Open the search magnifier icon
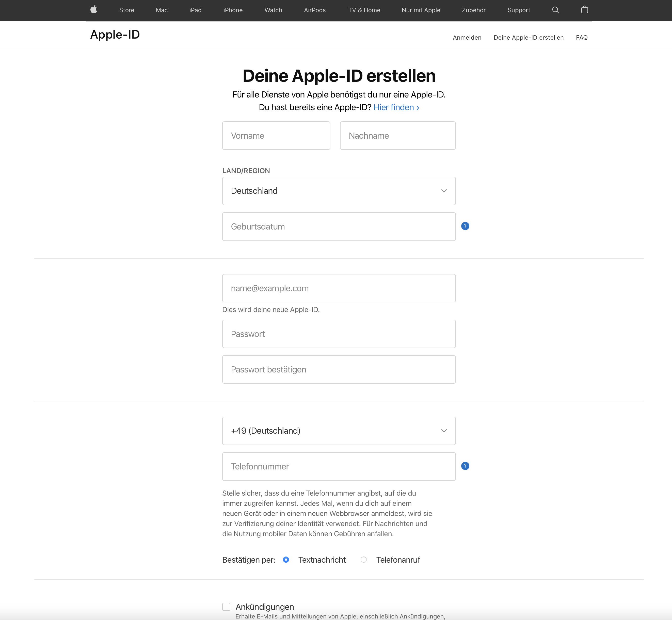This screenshot has width=672, height=620. click(x=555, y=10)
